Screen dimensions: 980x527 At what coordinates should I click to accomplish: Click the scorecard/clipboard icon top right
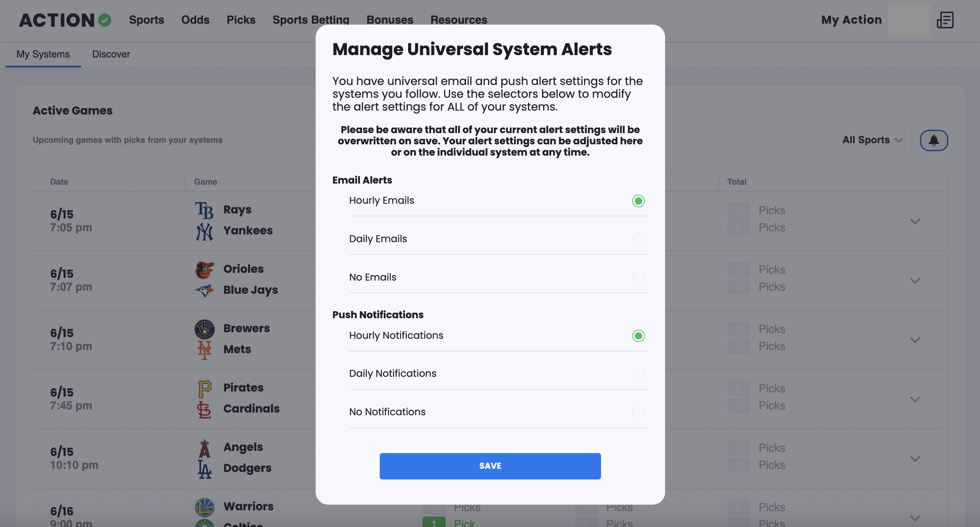pos(945,19)
